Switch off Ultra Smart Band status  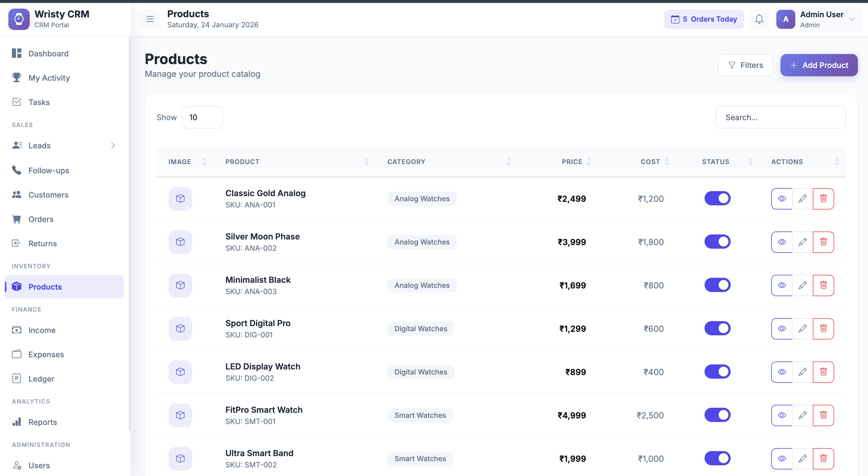coord(717,458)
